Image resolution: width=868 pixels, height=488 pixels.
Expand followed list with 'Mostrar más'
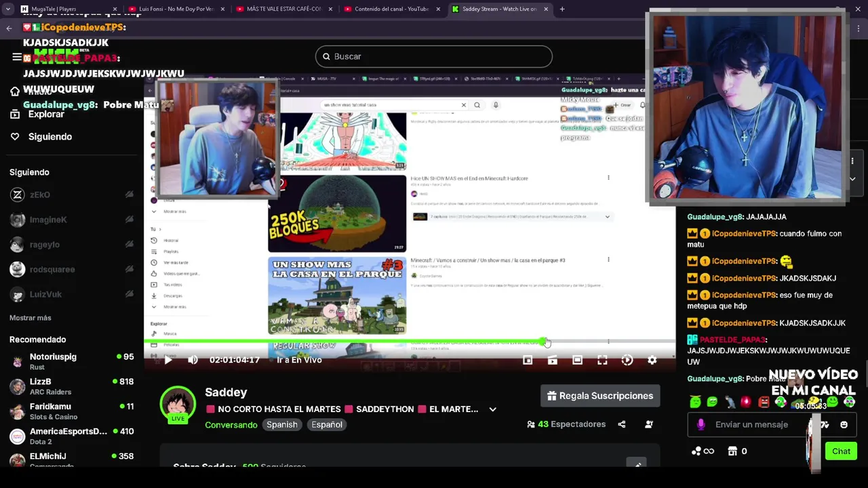(x=31, y=318)
